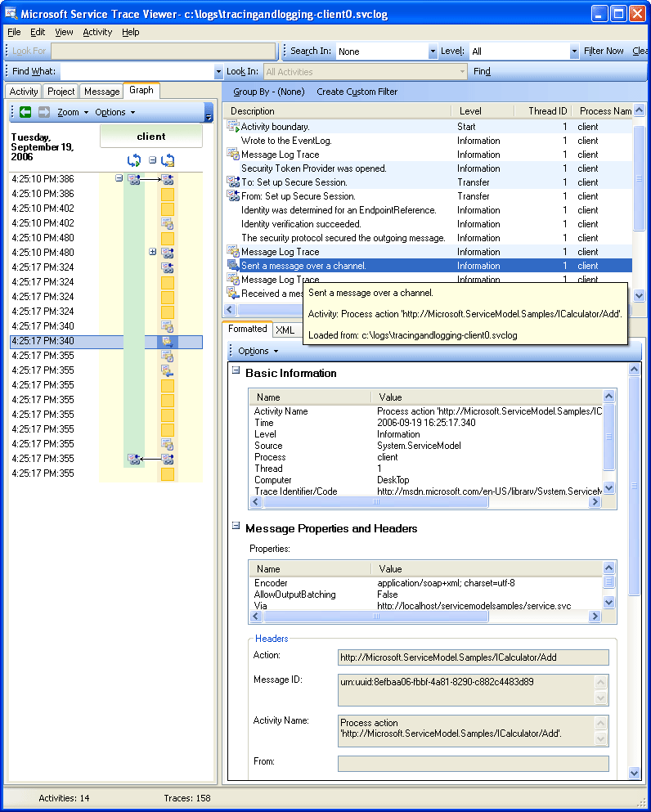This screenshot has width=651, height=812.
Task: Select graph row 4:25:17 PM:324 first
Action: click(x=106, y=267)
